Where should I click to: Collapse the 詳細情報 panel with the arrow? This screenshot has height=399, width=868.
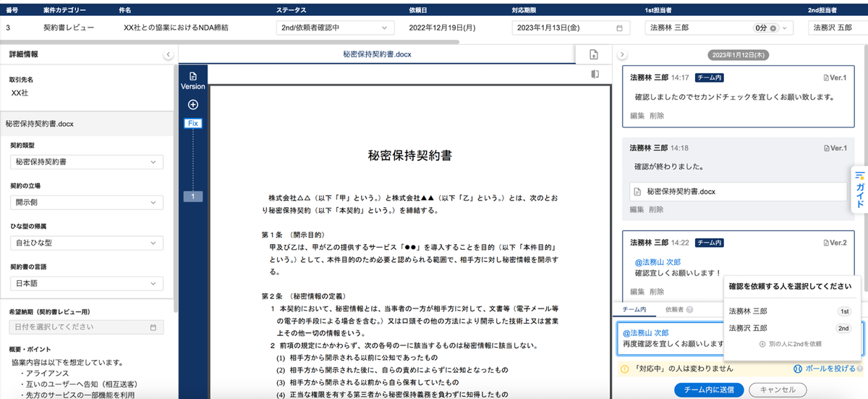coord(168,54)
